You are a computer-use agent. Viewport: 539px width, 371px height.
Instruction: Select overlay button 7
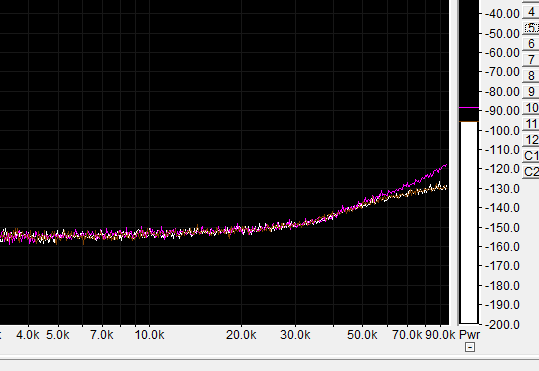click(531, 59)
